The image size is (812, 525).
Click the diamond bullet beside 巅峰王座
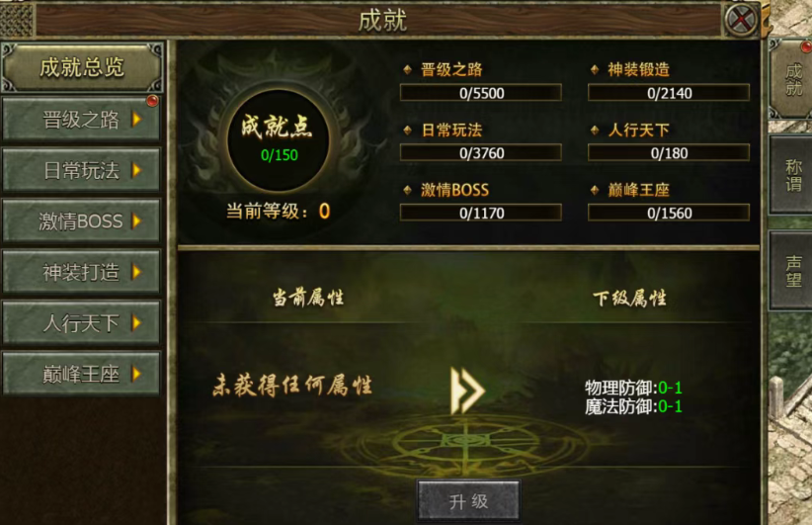coord(595,190)
